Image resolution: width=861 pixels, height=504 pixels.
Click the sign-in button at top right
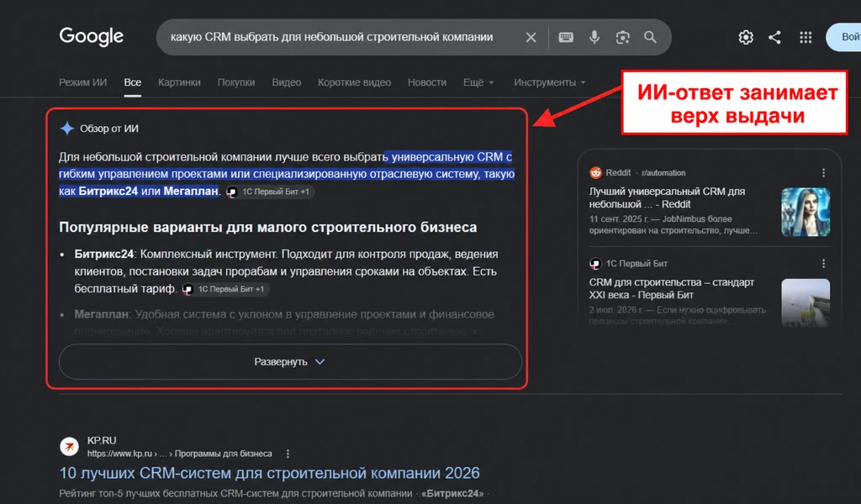click(x=844, y=37)
